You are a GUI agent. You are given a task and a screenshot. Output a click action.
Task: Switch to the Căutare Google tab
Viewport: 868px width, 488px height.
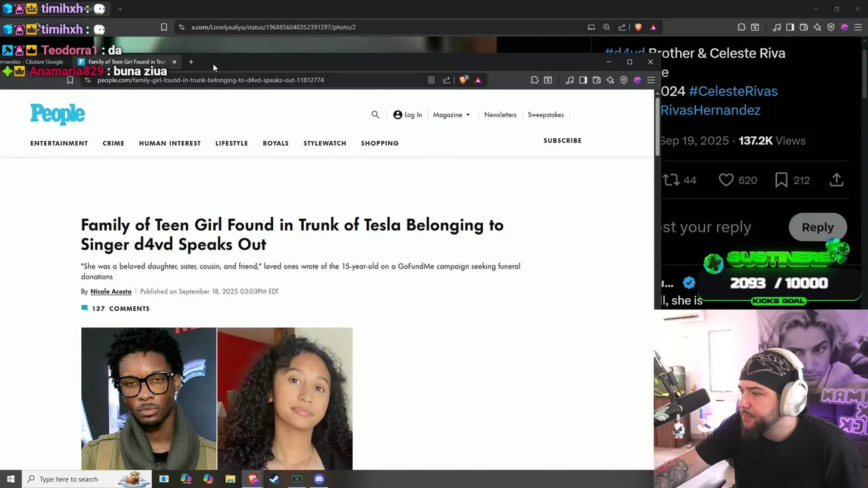[x=31, y=62]
